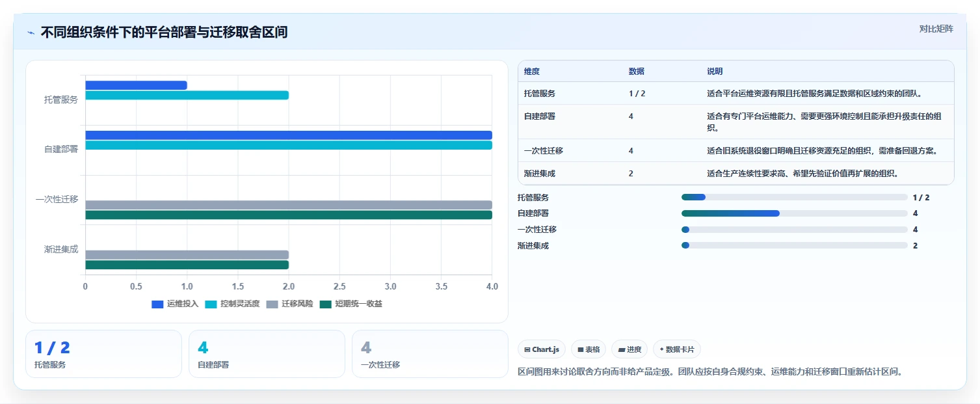The image size is (980, 404).
Task: Click the 数据卡片 chip
Action: [x=677, y=349]
